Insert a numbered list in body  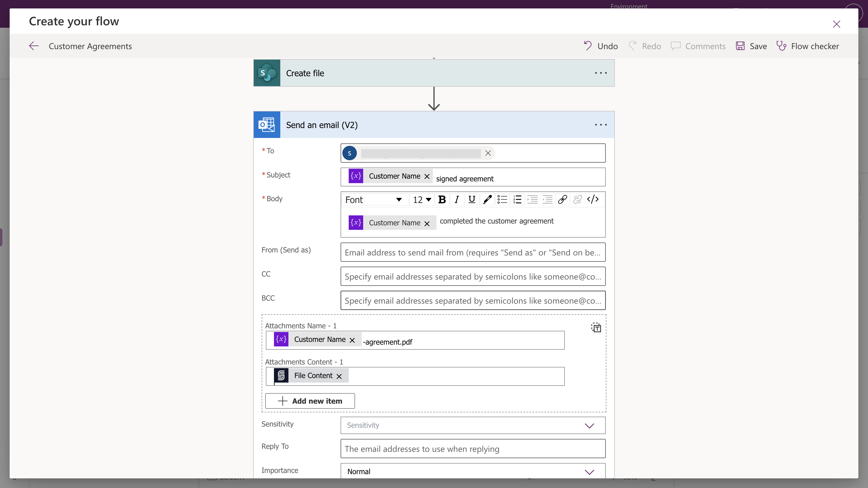click(517, 200)
